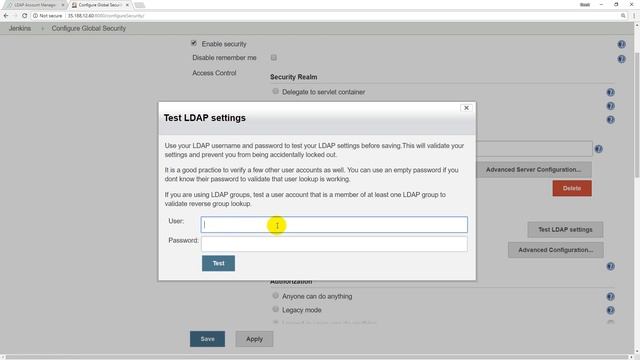Click the Password input field

(x=334, y=244)
